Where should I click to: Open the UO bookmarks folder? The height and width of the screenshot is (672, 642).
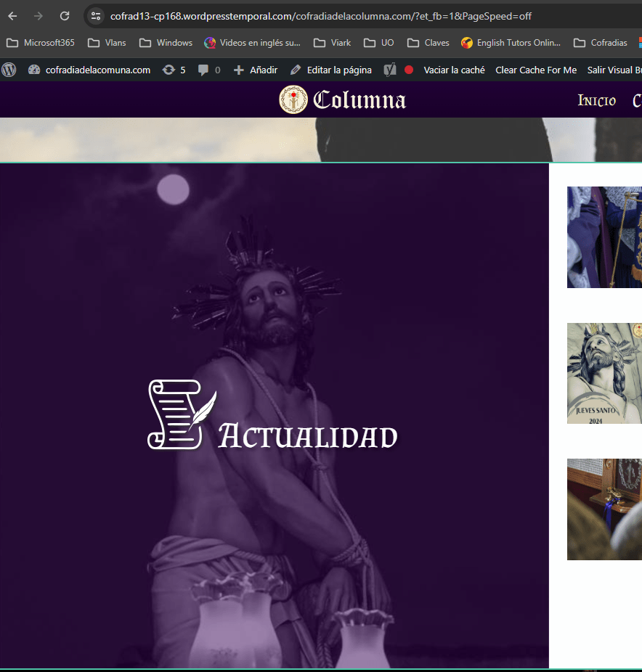pos(378,43)
